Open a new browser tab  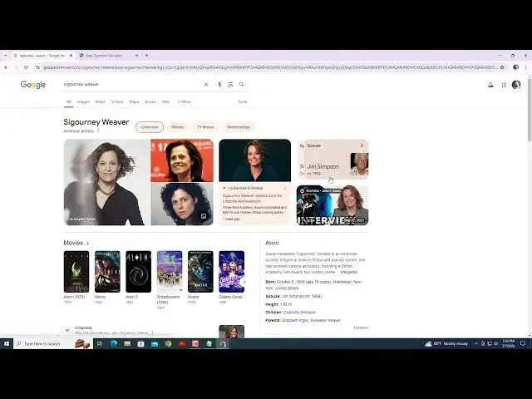click(146, 56)
